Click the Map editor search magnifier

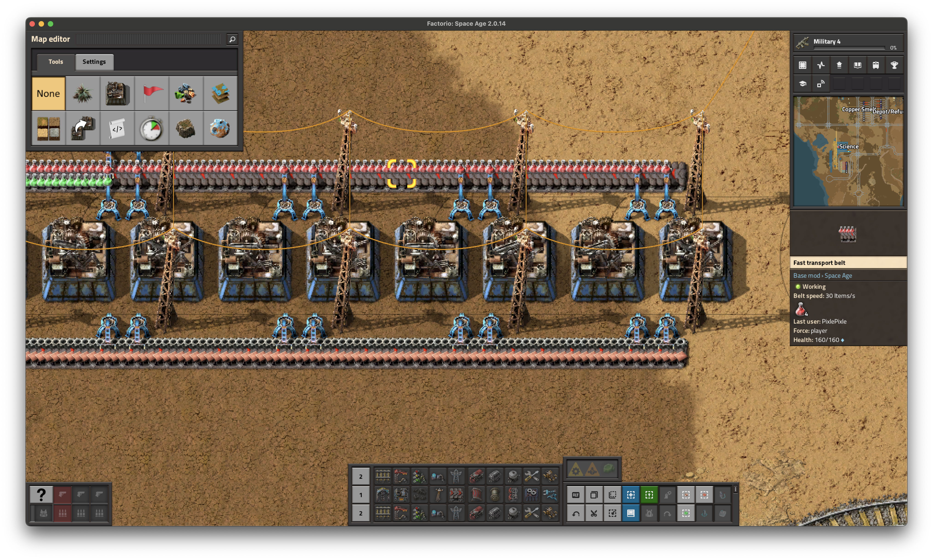pos(232,39)
